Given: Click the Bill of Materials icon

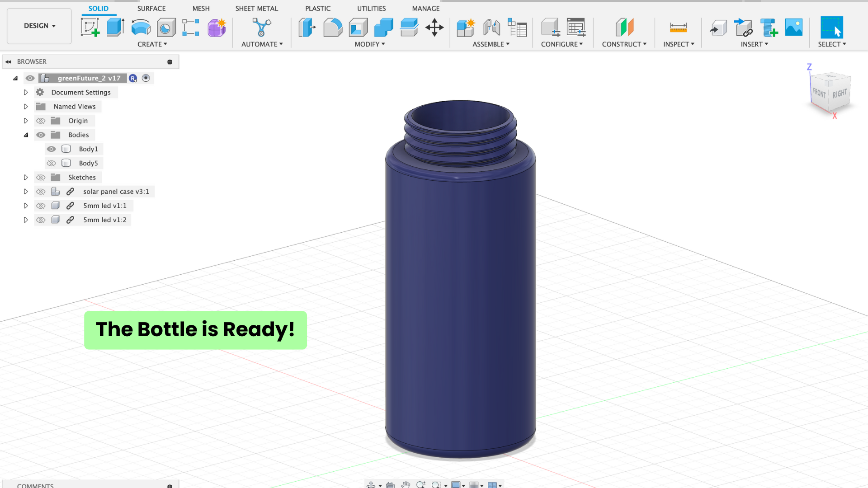Looking at the screenshot, I should click(x=517, y=28).
